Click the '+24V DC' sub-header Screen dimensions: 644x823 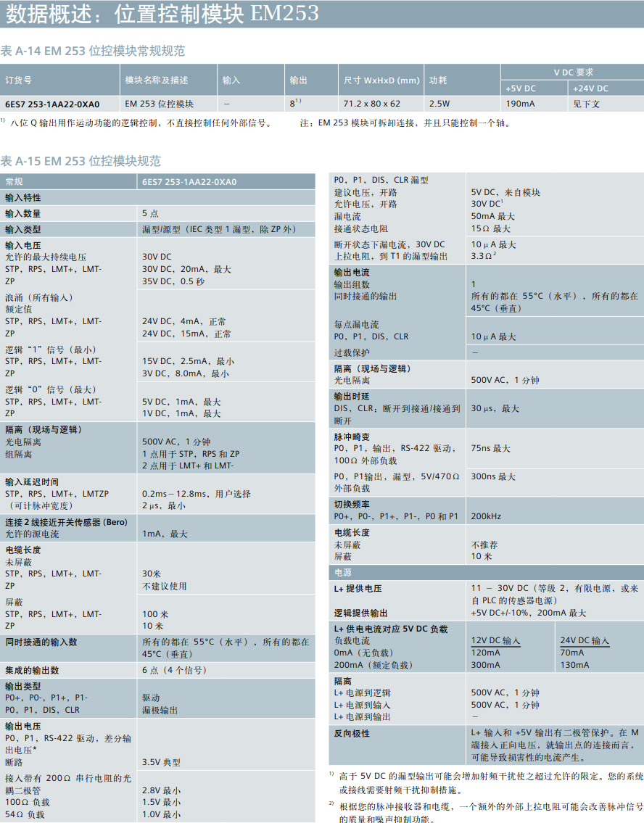coord(590,88)
